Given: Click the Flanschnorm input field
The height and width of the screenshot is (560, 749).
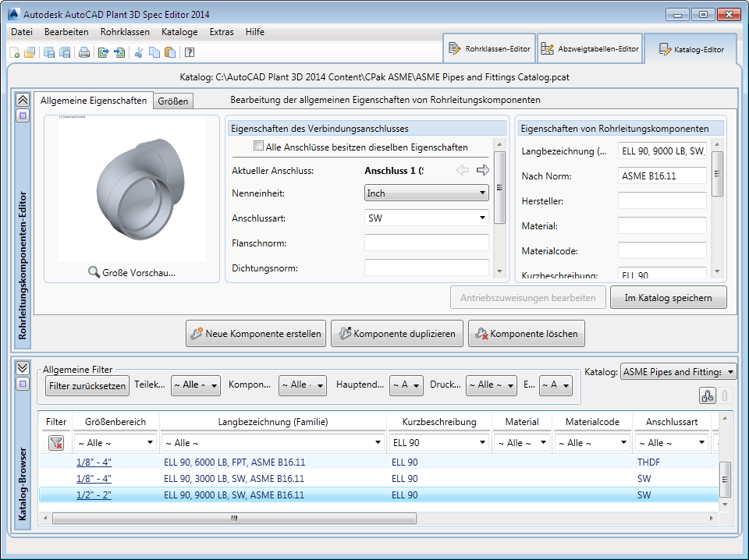Looking at the screenshot, I should 427,243.
